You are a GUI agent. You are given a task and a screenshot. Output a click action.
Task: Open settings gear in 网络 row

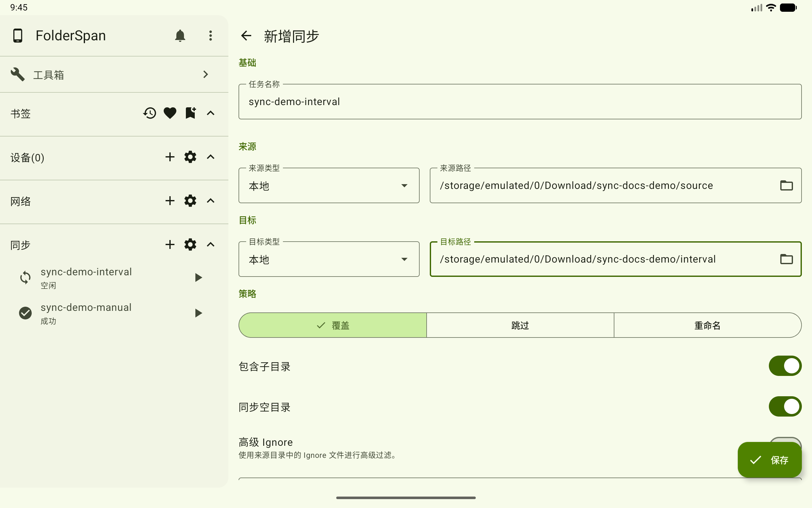(x=190, y=201)
